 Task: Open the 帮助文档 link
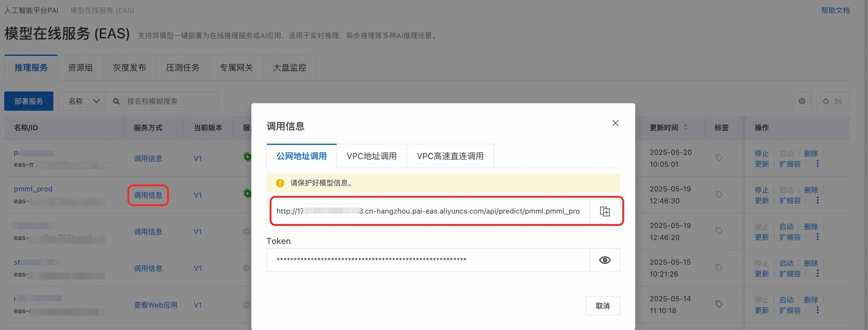point(835,10)
